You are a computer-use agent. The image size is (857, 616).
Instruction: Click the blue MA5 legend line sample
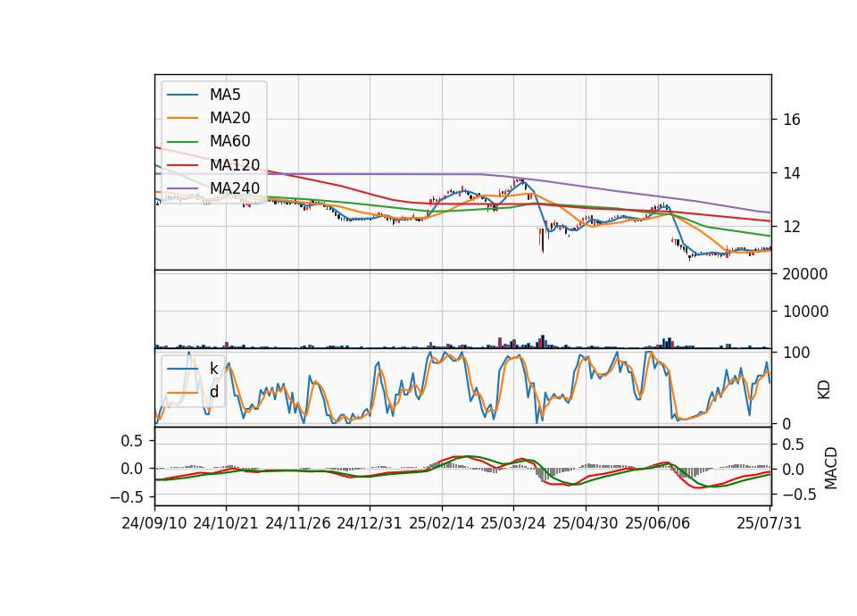182,95
